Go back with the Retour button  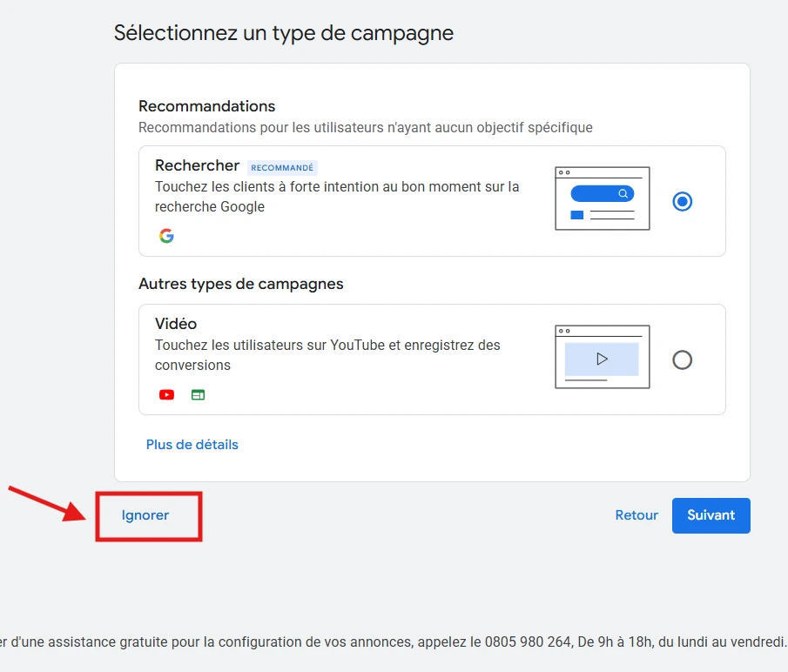click(x=636, y=515)
